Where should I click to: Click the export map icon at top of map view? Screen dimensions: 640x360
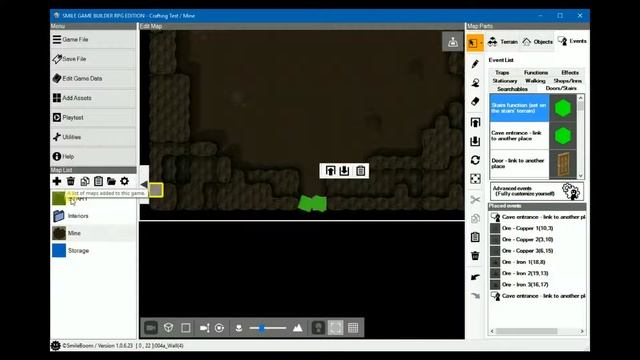pos(453,42)
